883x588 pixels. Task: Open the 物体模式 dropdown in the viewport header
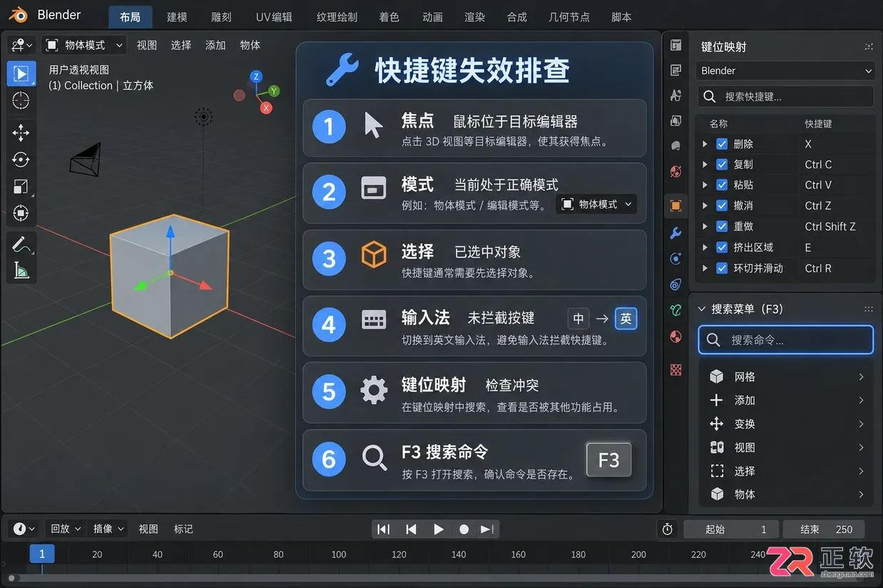tap(84, 45)
